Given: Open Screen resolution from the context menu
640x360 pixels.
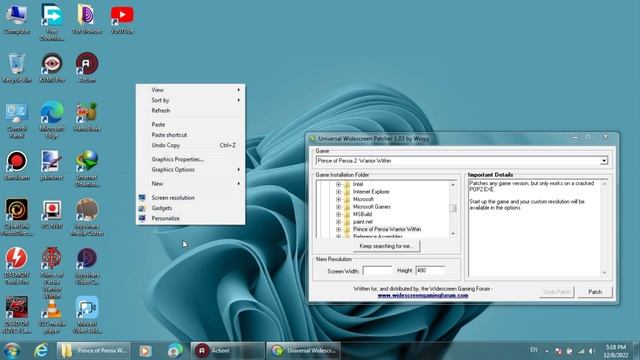Looking at the screenshot, I should pyautogui.click(x=191, y=198).
